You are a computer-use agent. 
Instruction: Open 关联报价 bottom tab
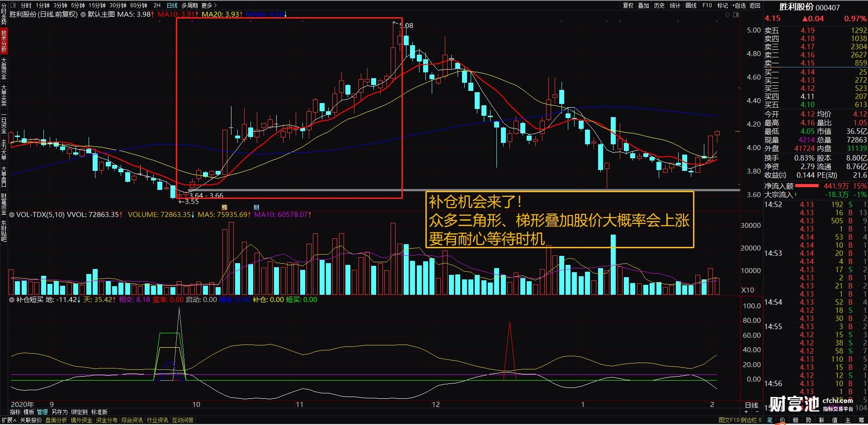(x=31, y=420)
